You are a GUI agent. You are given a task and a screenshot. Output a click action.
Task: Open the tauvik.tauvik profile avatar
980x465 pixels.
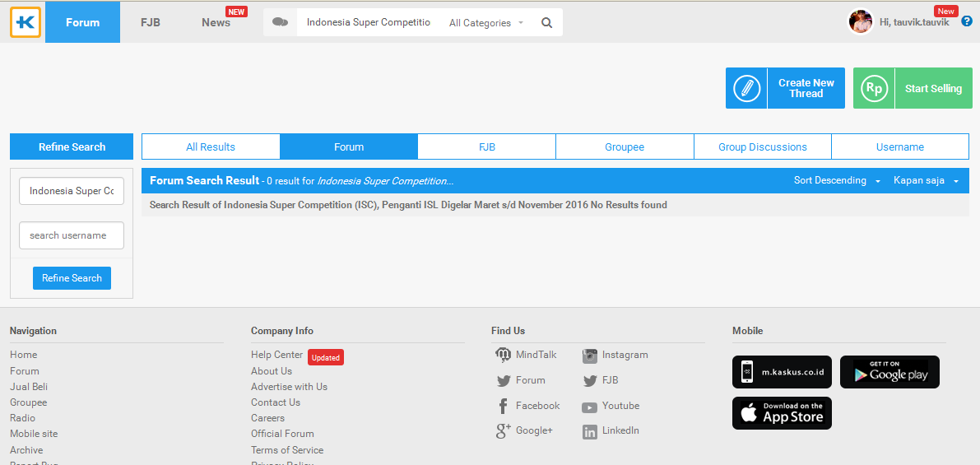(x=860, y=22)
